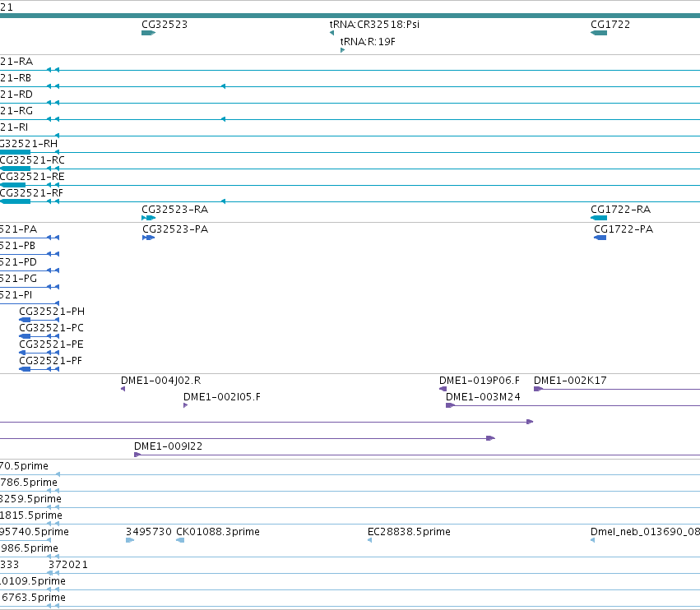This screenshot has height=610, width=700.
Task: Select the DME1-002K17 start arrow glyph
Action: coord(538,389)
